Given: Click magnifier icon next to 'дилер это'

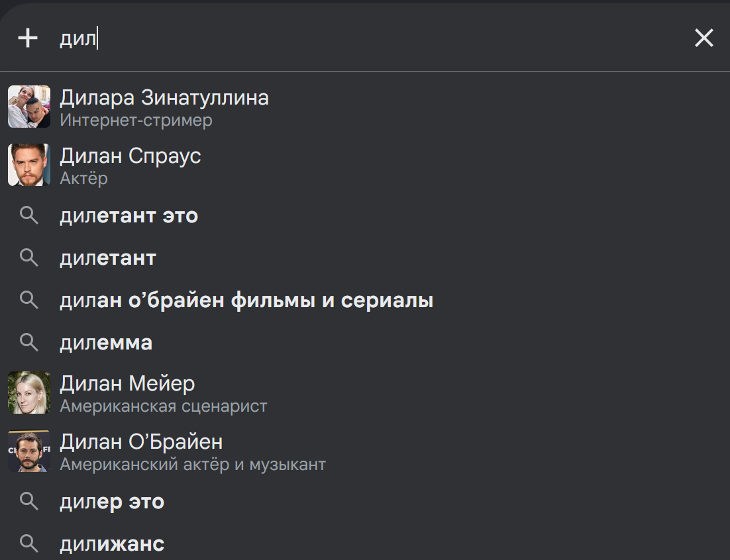Looking at the screenshot, I should tap(29, 501).
